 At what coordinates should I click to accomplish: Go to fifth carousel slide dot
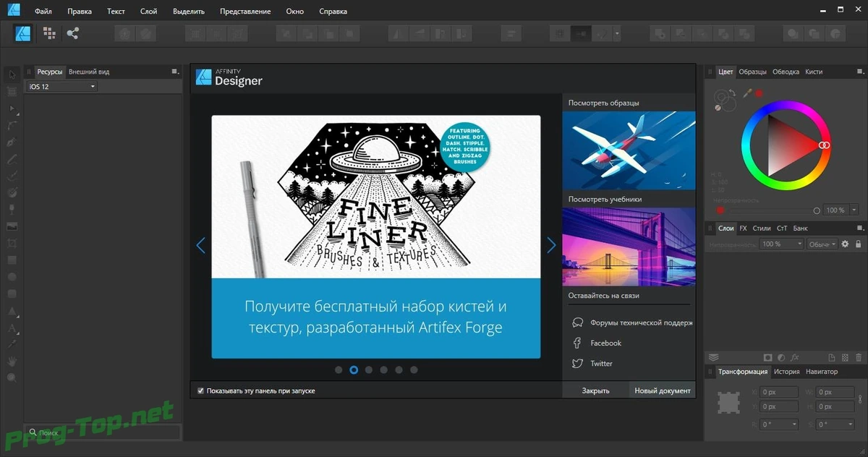click(x=399, y=370)
